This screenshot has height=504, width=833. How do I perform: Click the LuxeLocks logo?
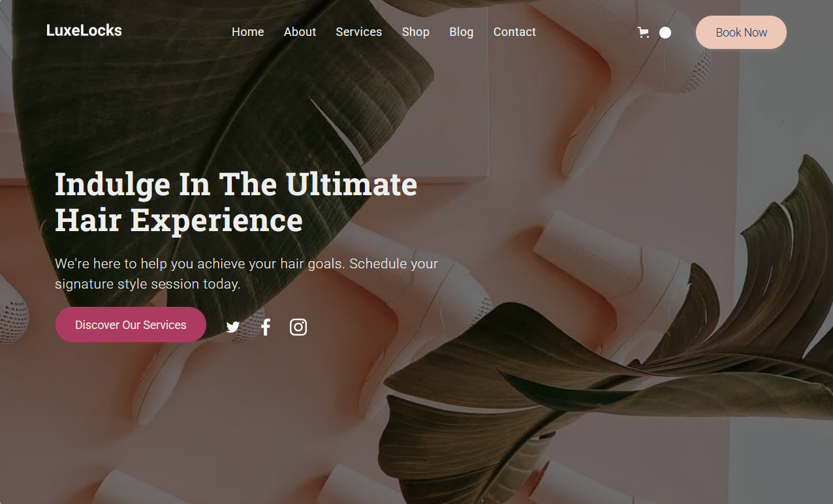click(84, 31)
